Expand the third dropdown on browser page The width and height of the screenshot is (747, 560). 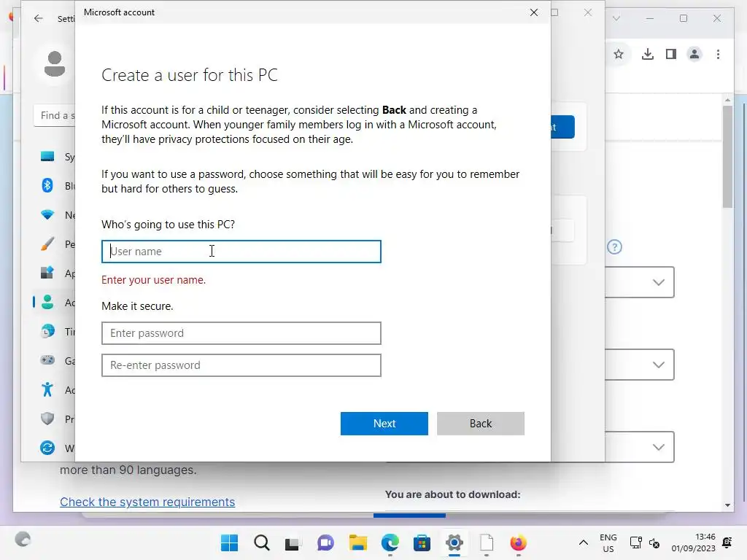coord(659,447)
